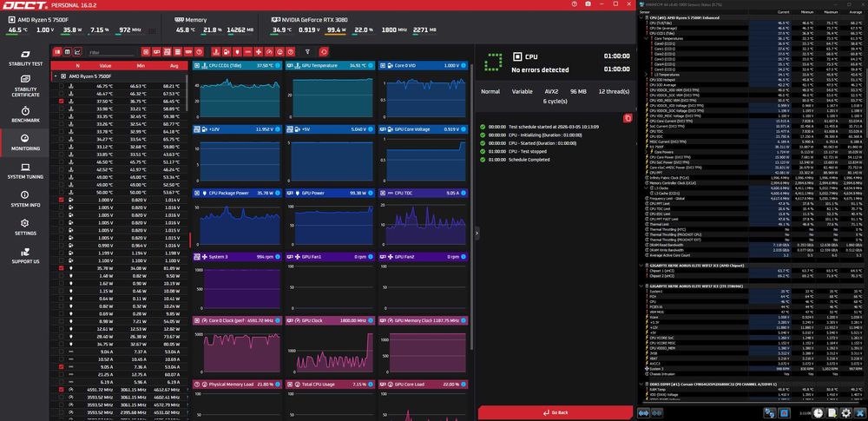The width and height of the screenshot is (868, 421).
Task: Toggle temperature sensor type filter icon
Action: click(x=216, y=51)
